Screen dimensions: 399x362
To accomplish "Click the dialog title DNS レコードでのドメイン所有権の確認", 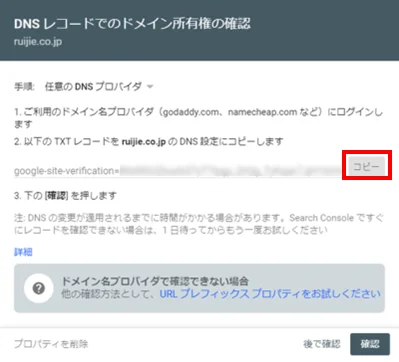I will [x=132, y=24].
